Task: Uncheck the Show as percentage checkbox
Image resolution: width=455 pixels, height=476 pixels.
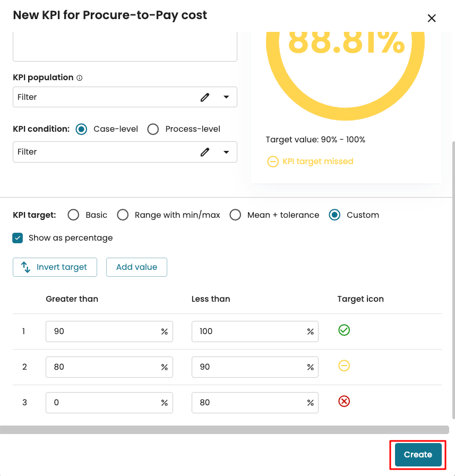Action: point(18,238)
